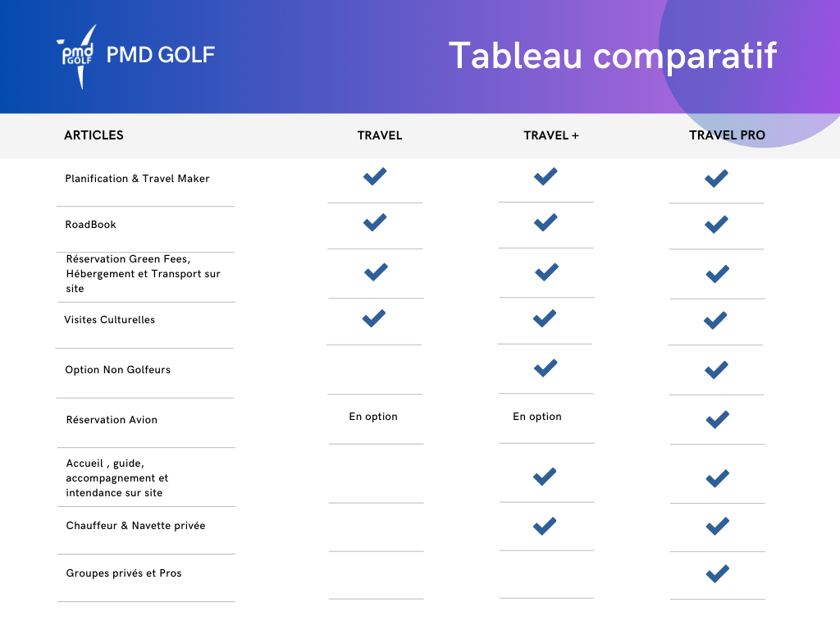Select the TRAVEL PRO column header
Screen dimensions: 840x630
pos(727,135)
